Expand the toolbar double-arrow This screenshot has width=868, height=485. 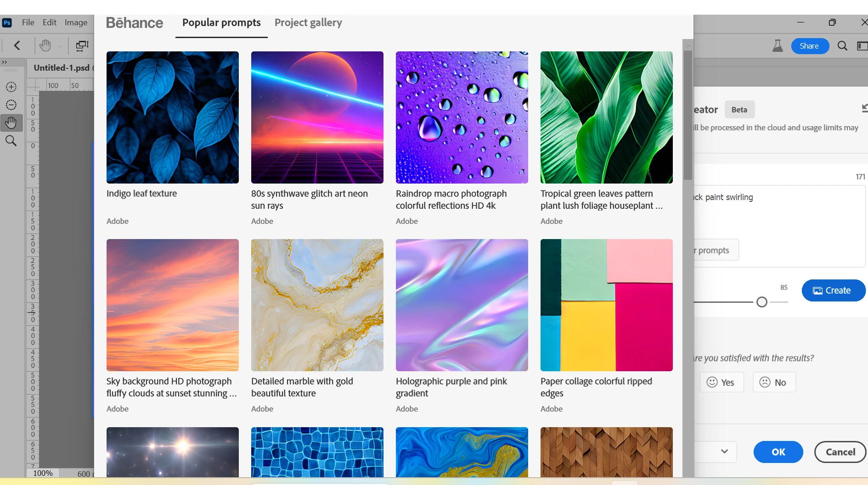(x=5, y=62)
